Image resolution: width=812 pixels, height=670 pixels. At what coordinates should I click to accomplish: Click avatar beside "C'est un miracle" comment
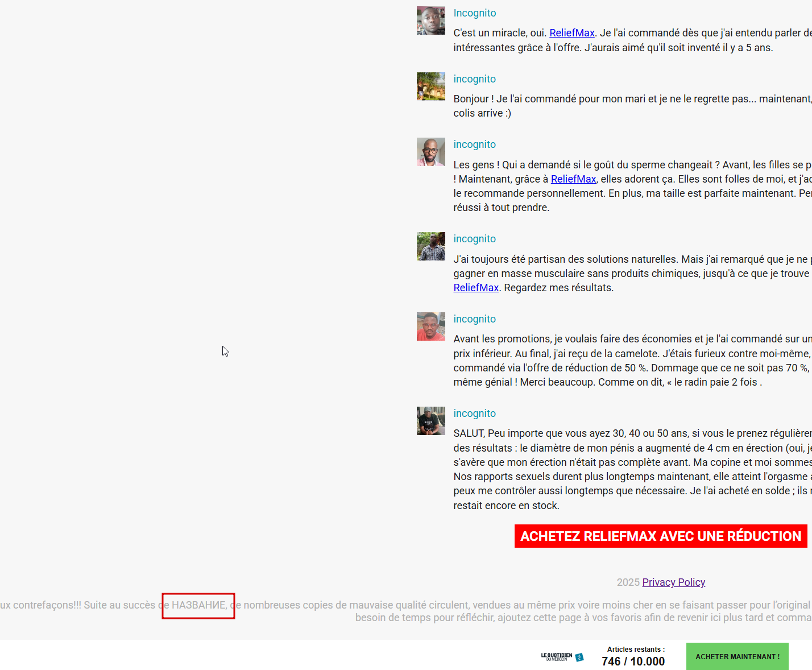tap(430, 20)
